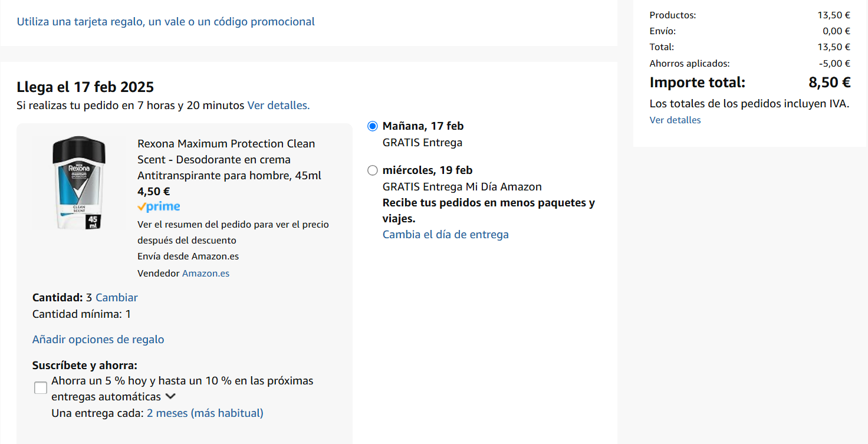Viewport: 868px width, 444px height.
Task: Open Ver detalles under the order totals
Action: [x=675, y=120]
